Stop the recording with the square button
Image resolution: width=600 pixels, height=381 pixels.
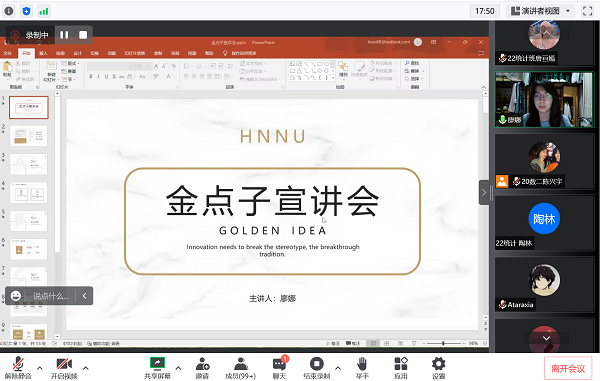[83, 35]
